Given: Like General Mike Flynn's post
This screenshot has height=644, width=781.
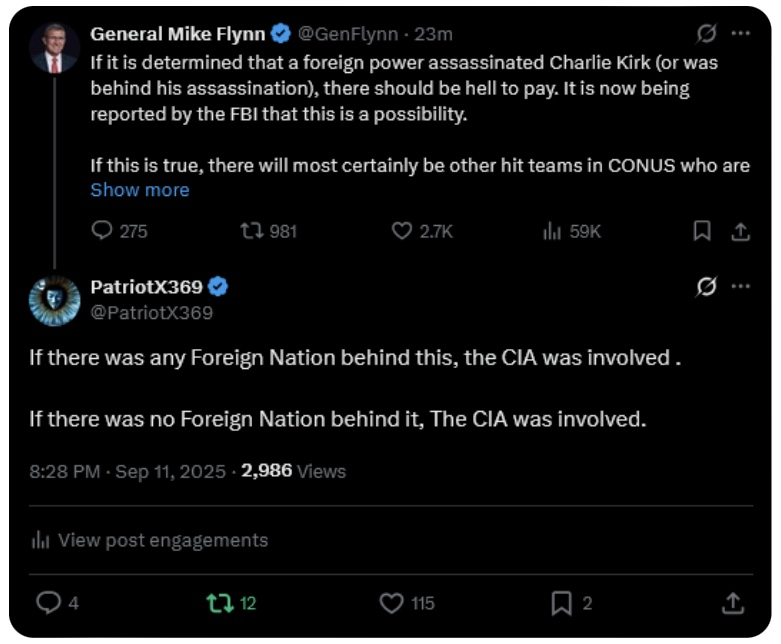Looking at the screenshot, I should click(x=402, y=231).
